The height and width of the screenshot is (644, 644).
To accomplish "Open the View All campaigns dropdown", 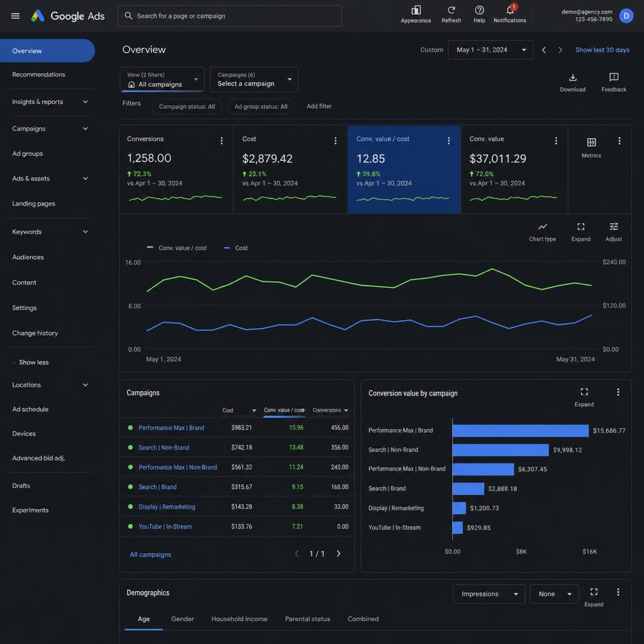I will tap(162, 79).
